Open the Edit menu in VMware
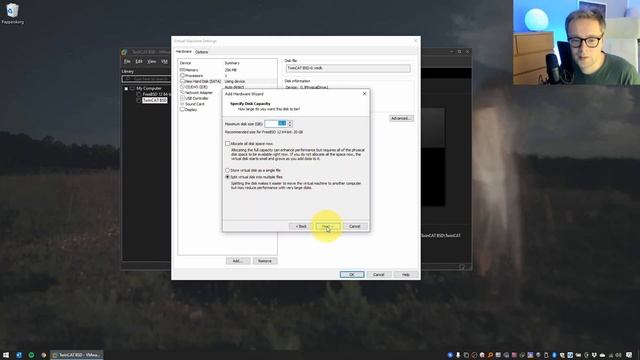Screen dimensions: 640x360 point(139,62)
